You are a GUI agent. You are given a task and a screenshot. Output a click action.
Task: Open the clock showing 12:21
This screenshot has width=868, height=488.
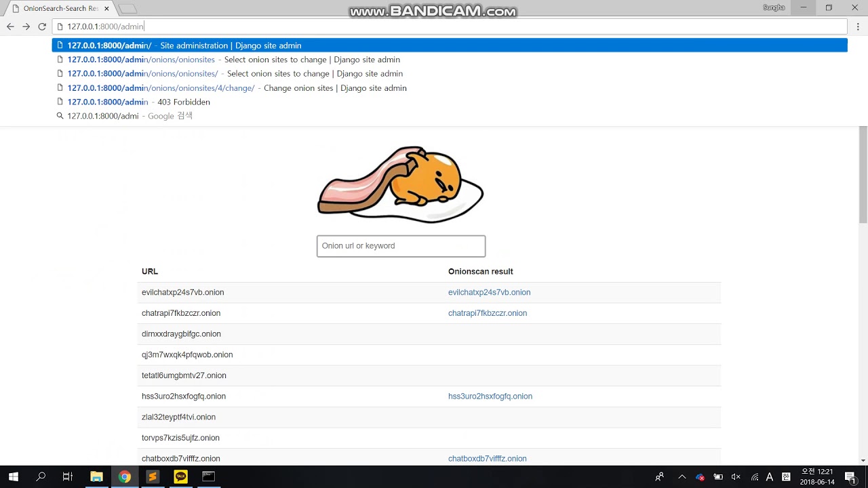point(817,476)
